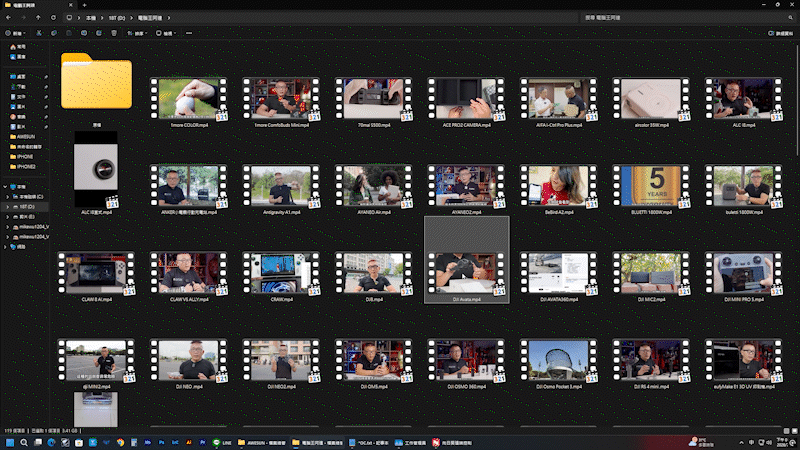Refresh the current folder view
Image resolution: width=800 pixels, height=450 pixels.
pos(53,17)
